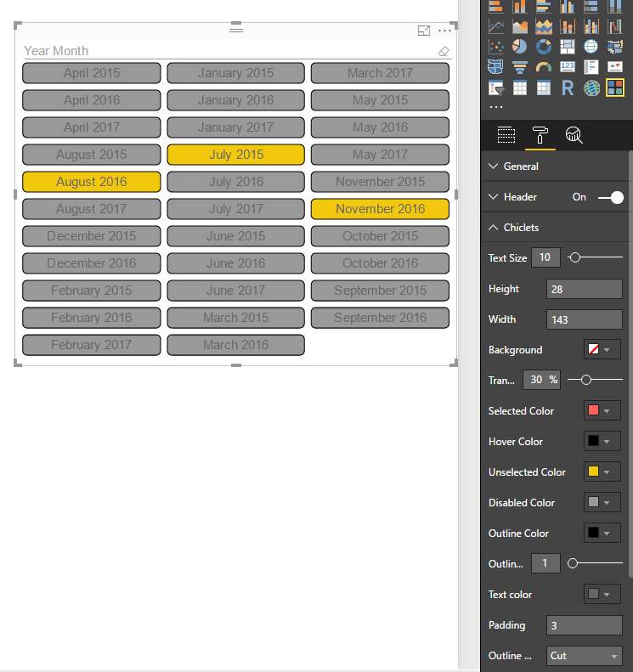633x672 pixels.
Task: Open Focus mode for the slicer visual
Action: click(x=424, y=31)
